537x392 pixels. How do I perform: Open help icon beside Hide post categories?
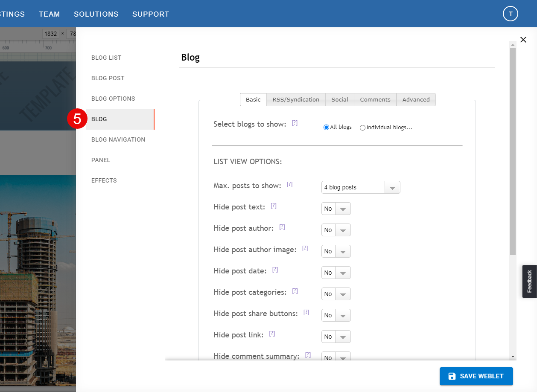pos(295,291)
